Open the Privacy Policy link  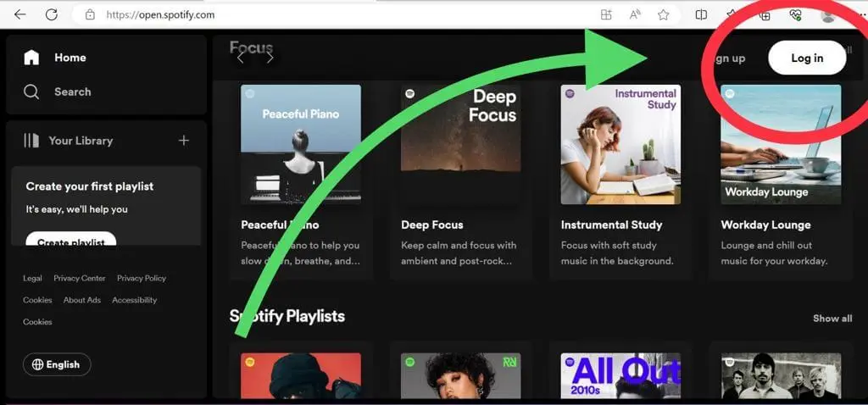tap(142, 278)
